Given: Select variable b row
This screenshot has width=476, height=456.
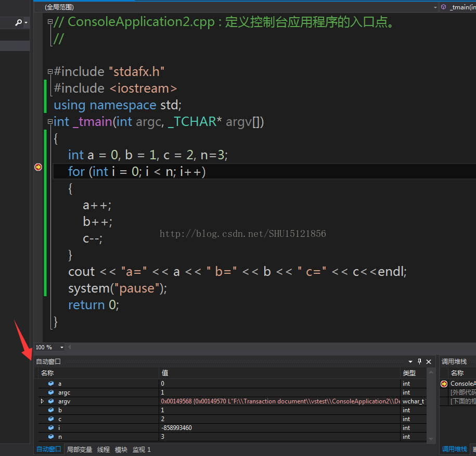Looking at the screenshot, I should click(x=232, y=410).
